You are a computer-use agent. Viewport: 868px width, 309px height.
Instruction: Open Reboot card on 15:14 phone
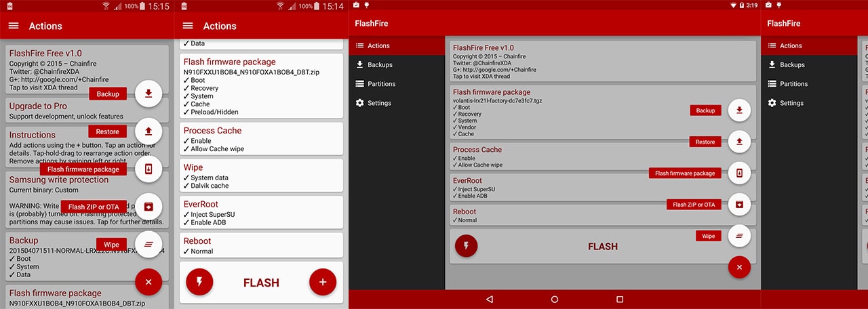click(261, 245)
